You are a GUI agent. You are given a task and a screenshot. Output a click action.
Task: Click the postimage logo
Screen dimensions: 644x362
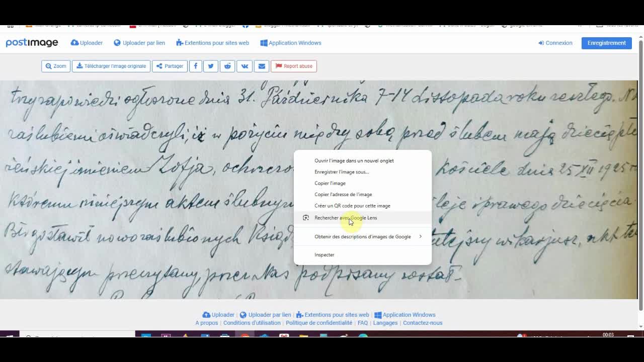(x=32, y=43)
